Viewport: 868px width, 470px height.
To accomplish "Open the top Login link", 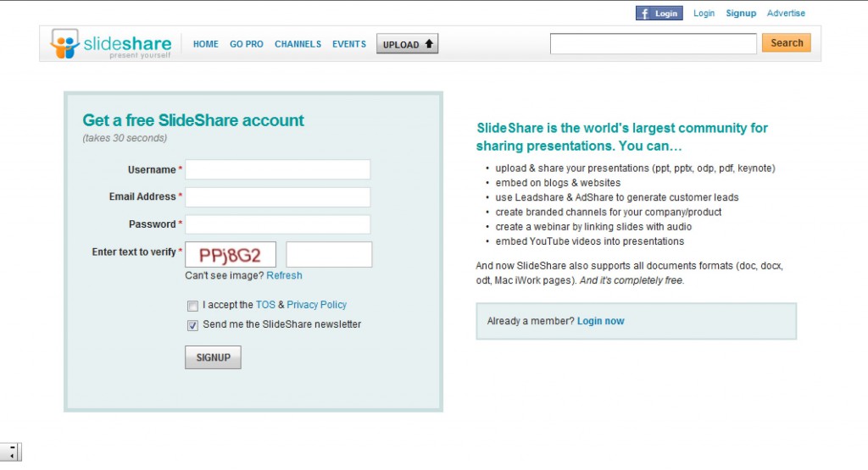I will click(704, 14).
